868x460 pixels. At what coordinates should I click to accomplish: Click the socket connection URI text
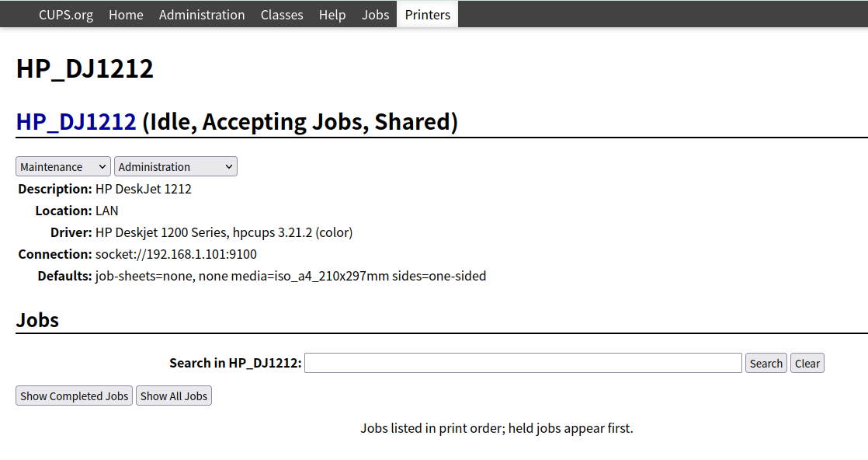(x=176, y=254)
